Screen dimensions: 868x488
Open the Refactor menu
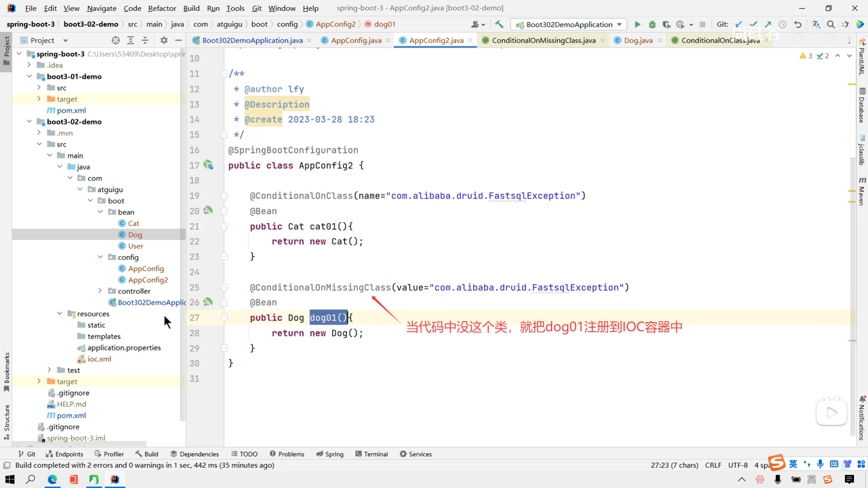tap(162, 8)
